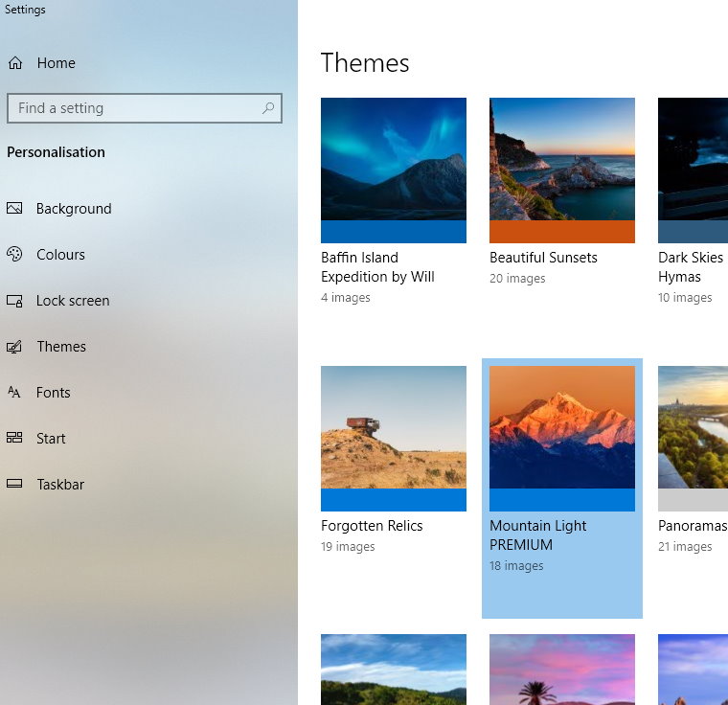Click the Fonts letter icon
The width and height of the screenshot is (728, 705).
tap(14, 393)
